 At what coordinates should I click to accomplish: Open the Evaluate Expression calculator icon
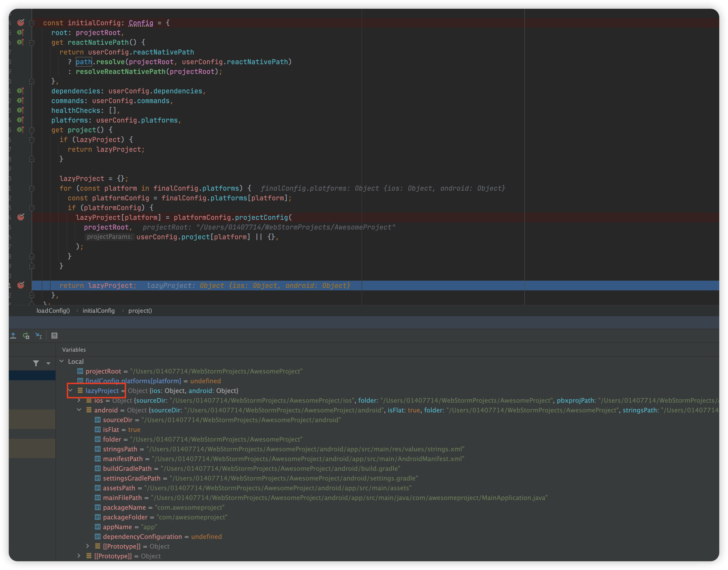tap(54, 335)
